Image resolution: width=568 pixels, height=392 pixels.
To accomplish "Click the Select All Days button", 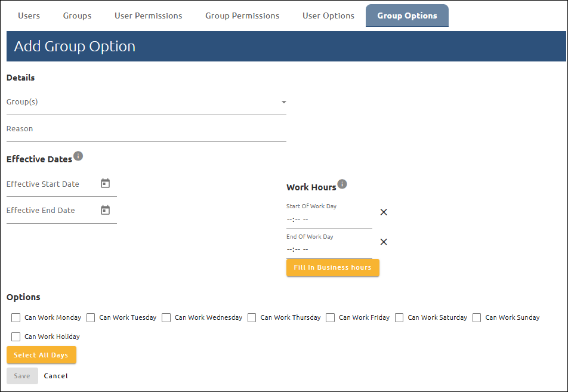I will pyautogui.click(x=41, y=355).
